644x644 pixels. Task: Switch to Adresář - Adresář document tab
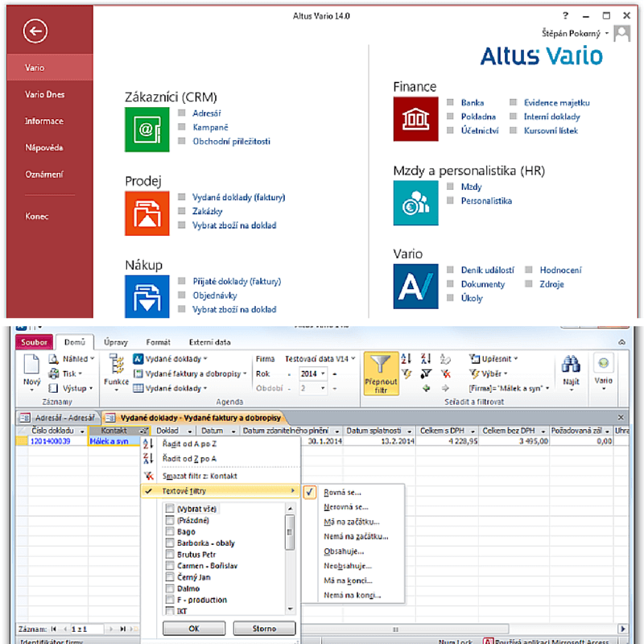click(x=59, y=418)
